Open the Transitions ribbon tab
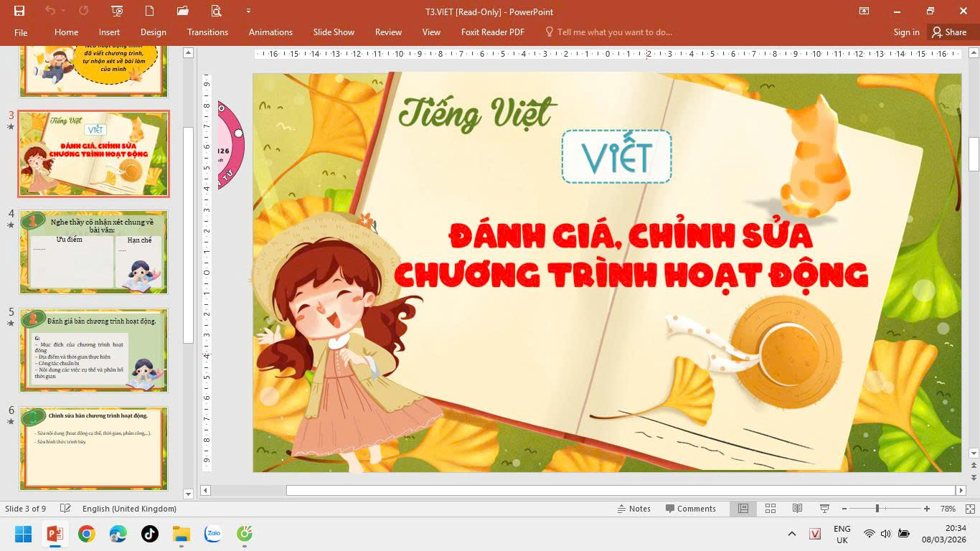Image resolution: width=980 pixels, height=551 pixels. 207,32
